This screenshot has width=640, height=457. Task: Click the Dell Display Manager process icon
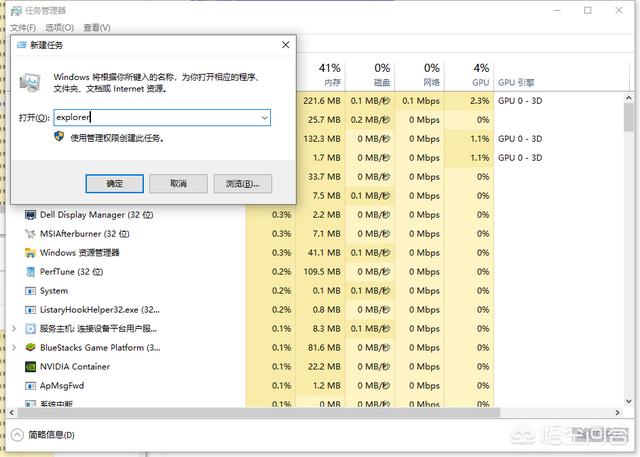[30, 215]
